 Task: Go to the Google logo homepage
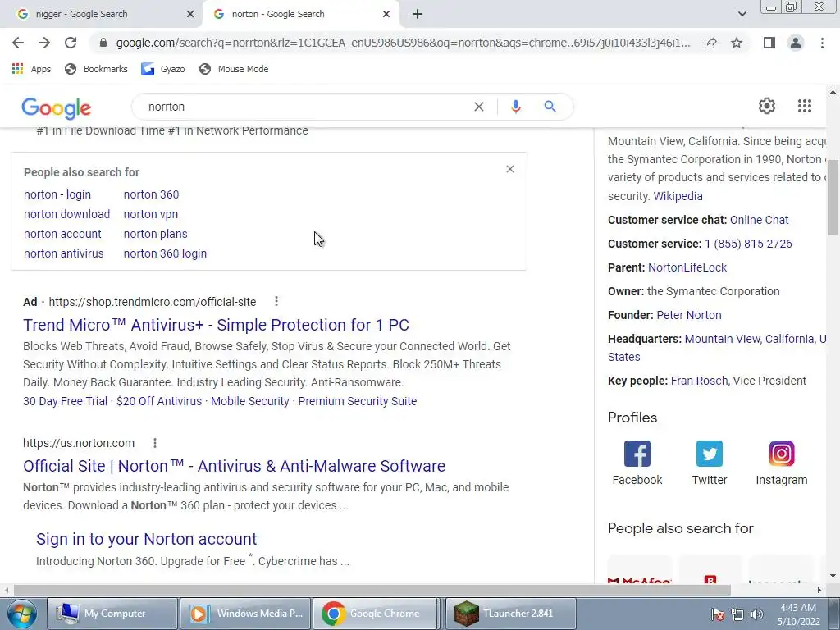[57, 107]
